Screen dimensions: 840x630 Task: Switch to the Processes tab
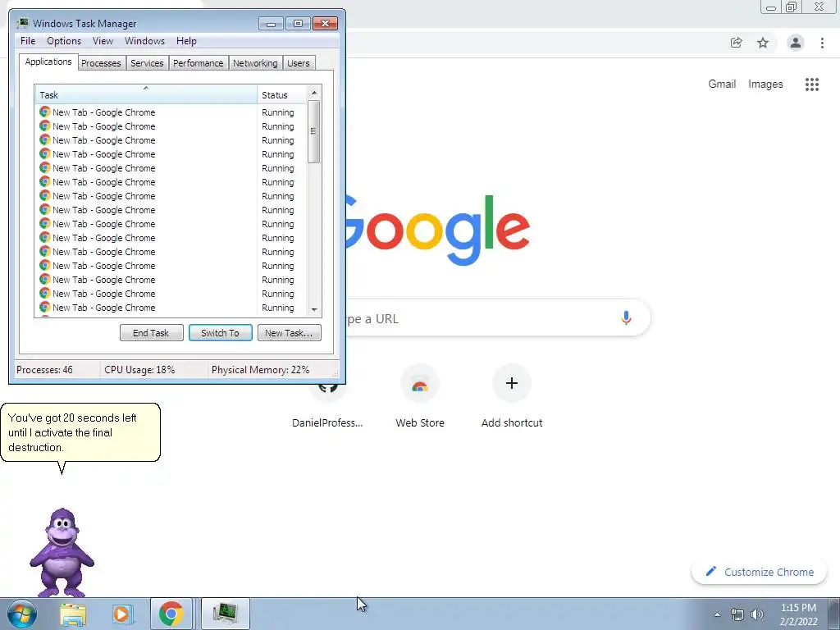coord(101,63)
